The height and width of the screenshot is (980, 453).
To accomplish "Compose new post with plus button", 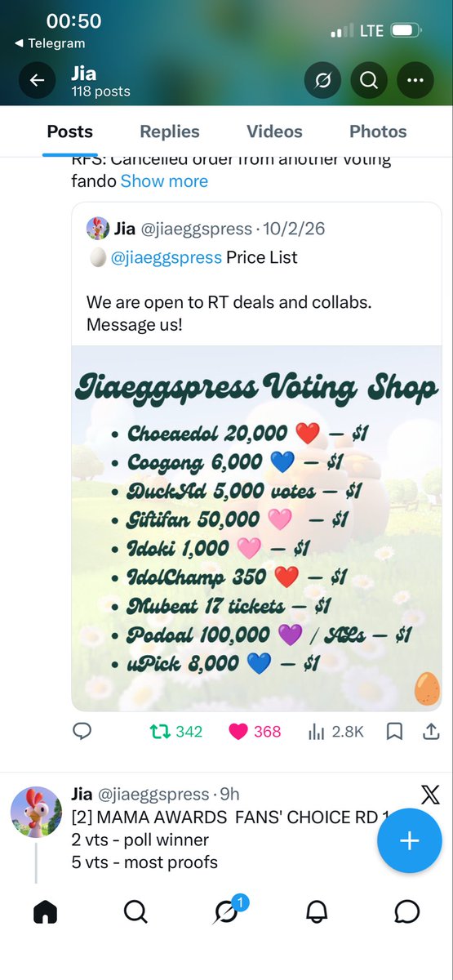I will [x=409, y=841].
